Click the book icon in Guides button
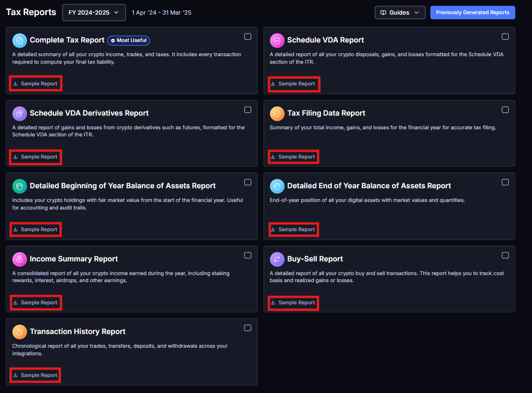Viewport: 532px width, 393px height. pos(383,13)
